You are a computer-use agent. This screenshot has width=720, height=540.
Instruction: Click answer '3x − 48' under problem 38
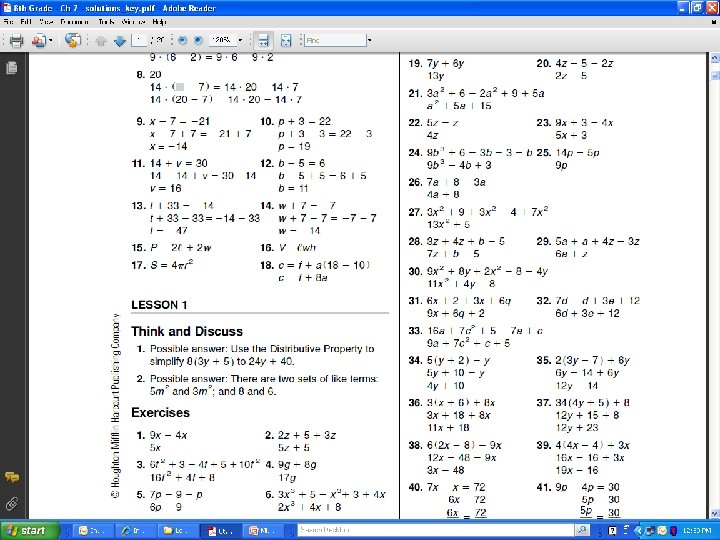[445, 470]
